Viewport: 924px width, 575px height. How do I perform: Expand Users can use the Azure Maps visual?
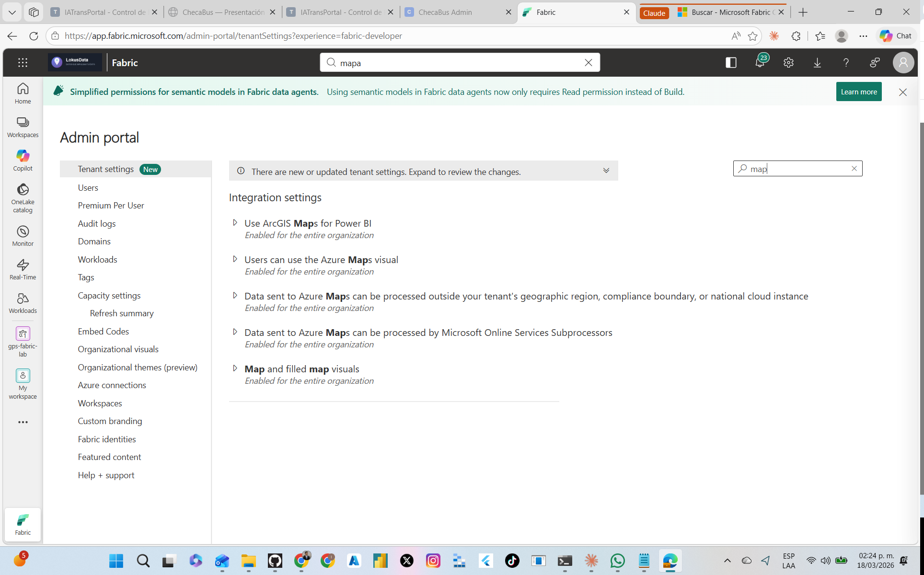pos(235,259)
